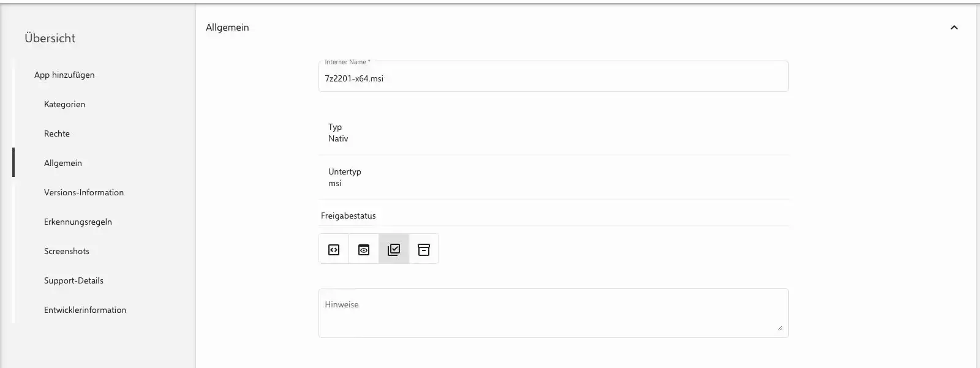The image size is (980, 368).
Task: Open Erkennungsregeln in the sidebar
Action: pos(78,222)
